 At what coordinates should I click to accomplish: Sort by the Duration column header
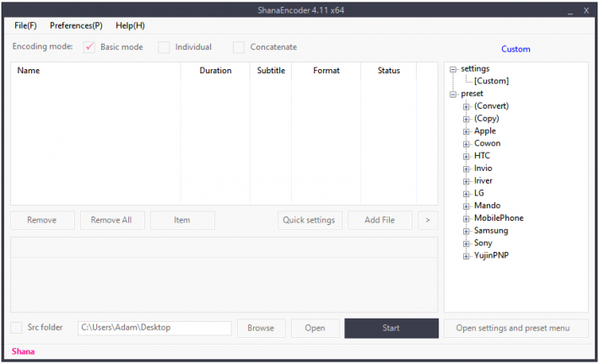click(215, 71)
